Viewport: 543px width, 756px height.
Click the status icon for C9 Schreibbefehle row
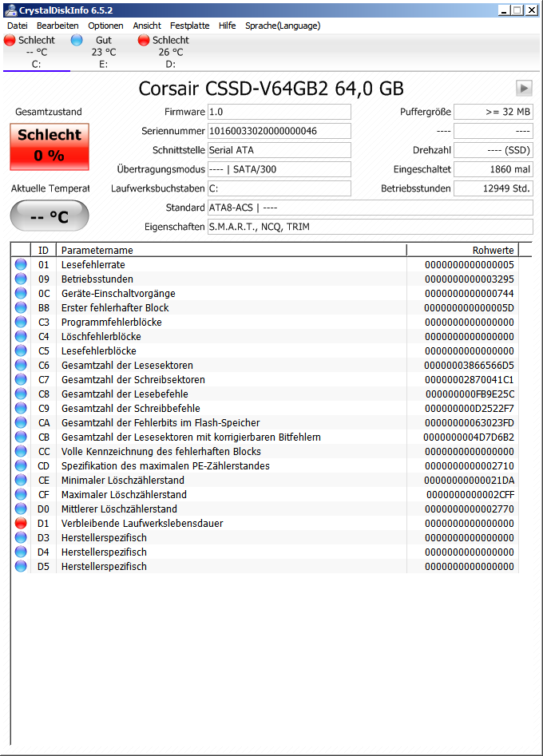21,408
